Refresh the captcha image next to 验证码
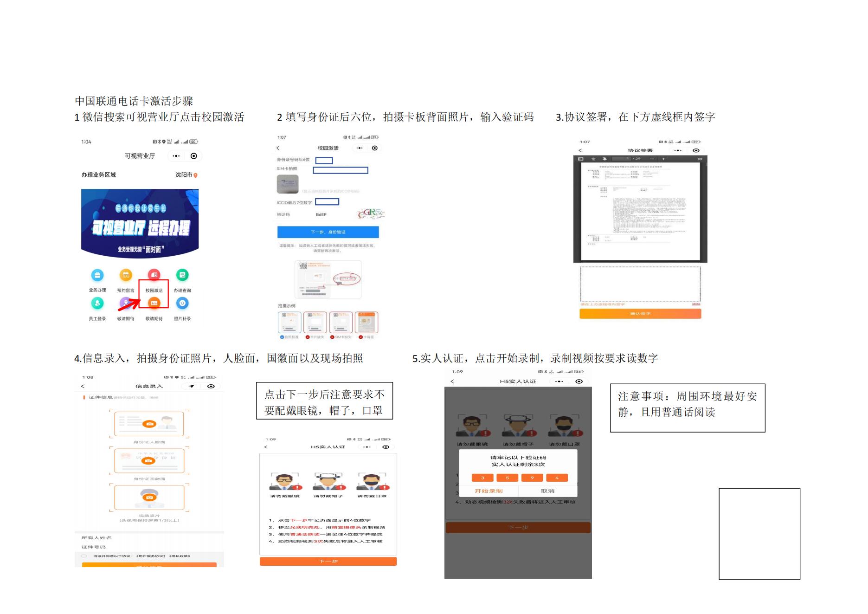The height and width of the screenshot is (614, 868). point(371,214)
